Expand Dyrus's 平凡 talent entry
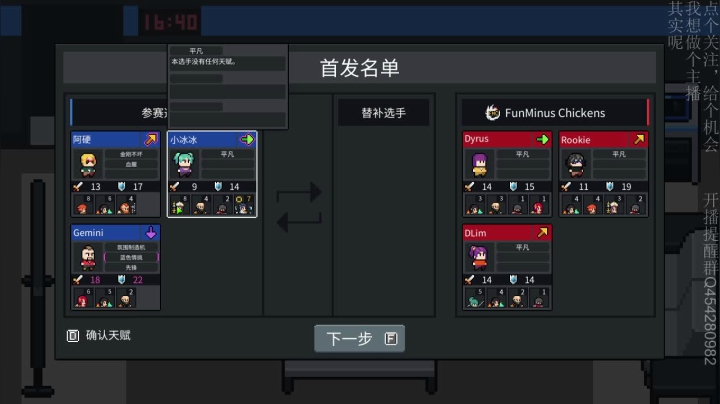The height and width of the screenshot is (404, 720). (523, 154)
